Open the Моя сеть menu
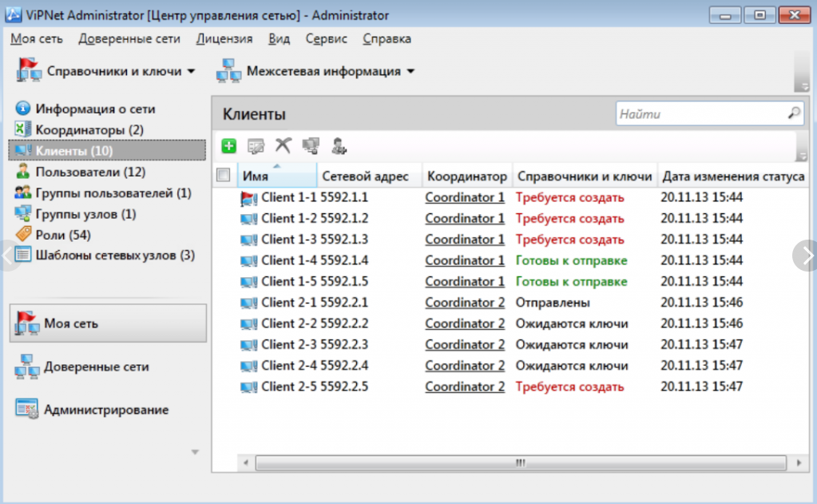Viewport: 817px width, 504px height. [x=37, y=38]
